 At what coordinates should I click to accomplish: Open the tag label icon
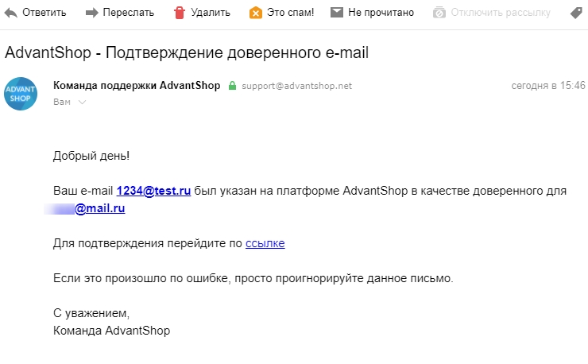pos(577,13)
